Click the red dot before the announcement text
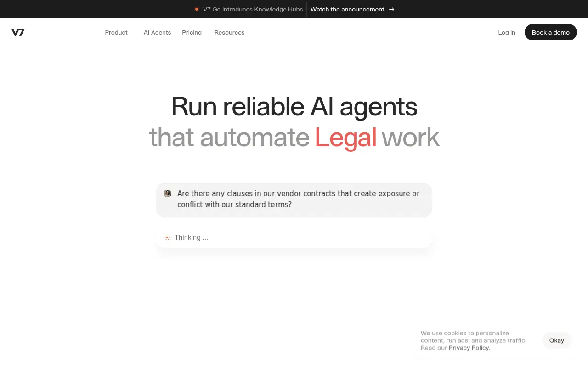 coord(197,9)
